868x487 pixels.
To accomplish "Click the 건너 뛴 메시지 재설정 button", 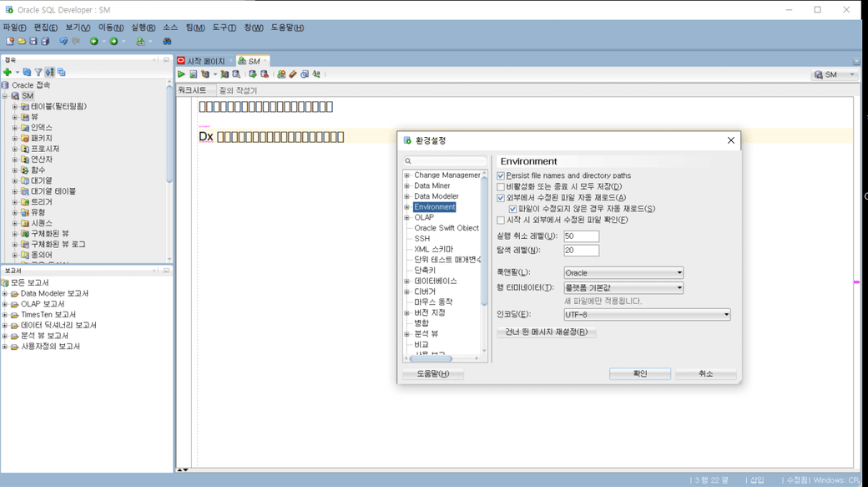I will click(547, 332).
